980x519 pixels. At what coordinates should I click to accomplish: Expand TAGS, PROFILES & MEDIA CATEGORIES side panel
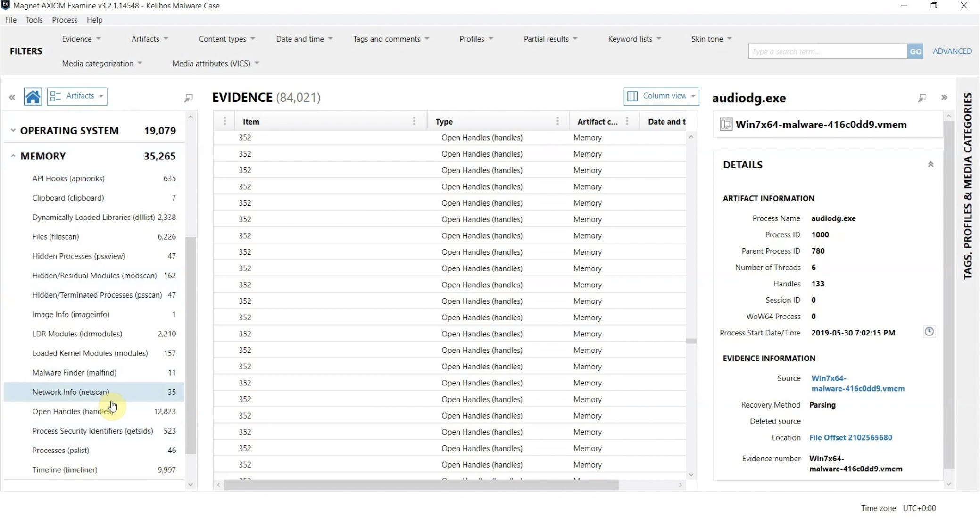point(968,186)
